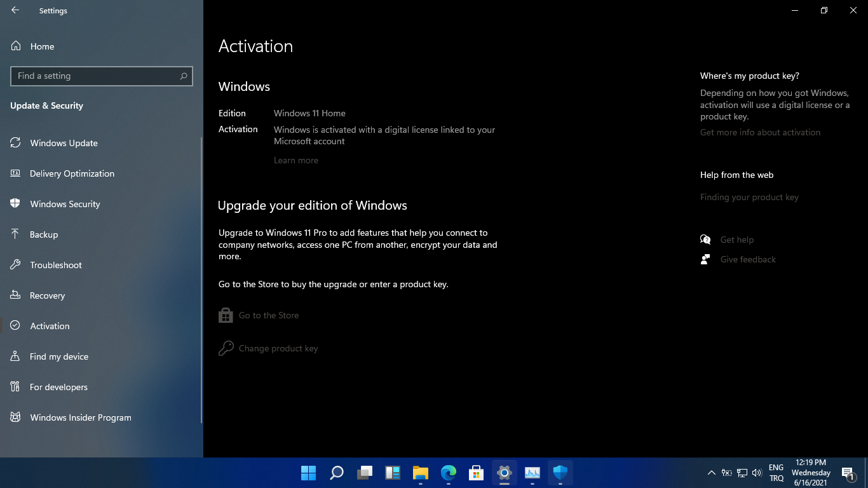Open the notification center icon

pyautogui.click(x=848, y=473)
